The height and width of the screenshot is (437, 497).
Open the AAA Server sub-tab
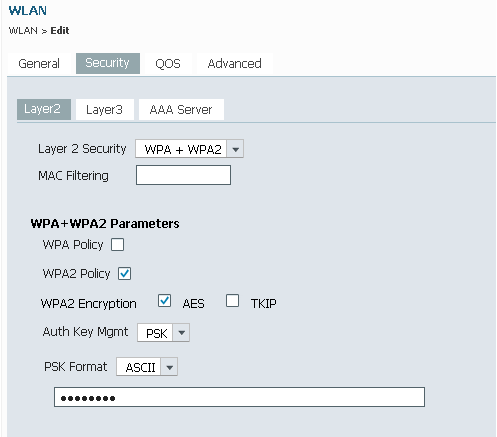click(181, 109)
